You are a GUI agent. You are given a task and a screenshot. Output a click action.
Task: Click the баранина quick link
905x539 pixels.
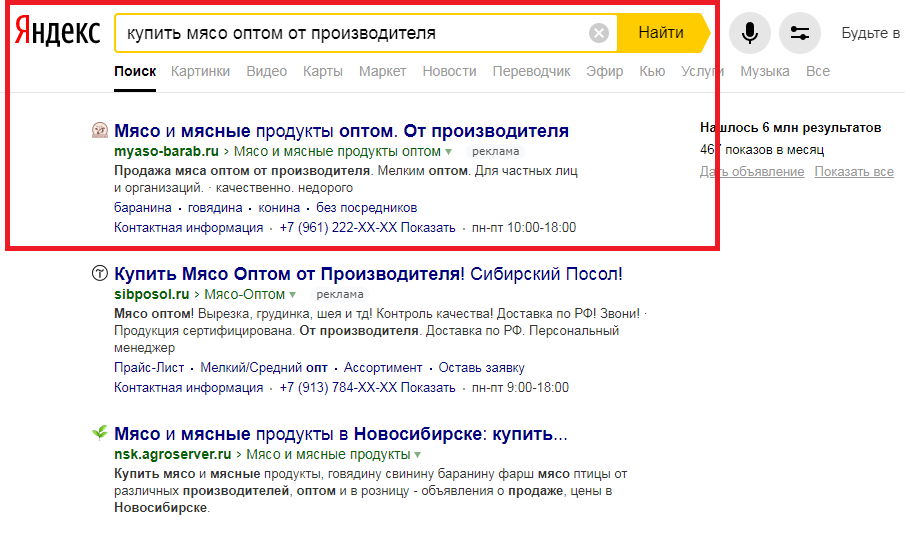click(143, 208)
